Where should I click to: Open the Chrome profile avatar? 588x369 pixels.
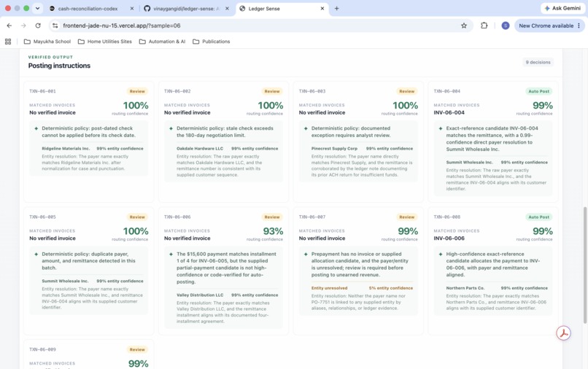click(x=506, y=26)
